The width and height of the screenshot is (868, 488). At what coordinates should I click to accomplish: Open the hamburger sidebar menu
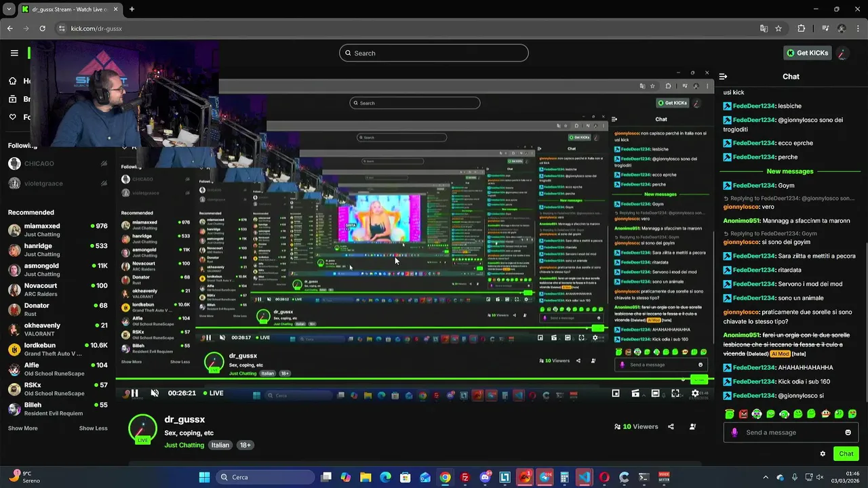14,53
